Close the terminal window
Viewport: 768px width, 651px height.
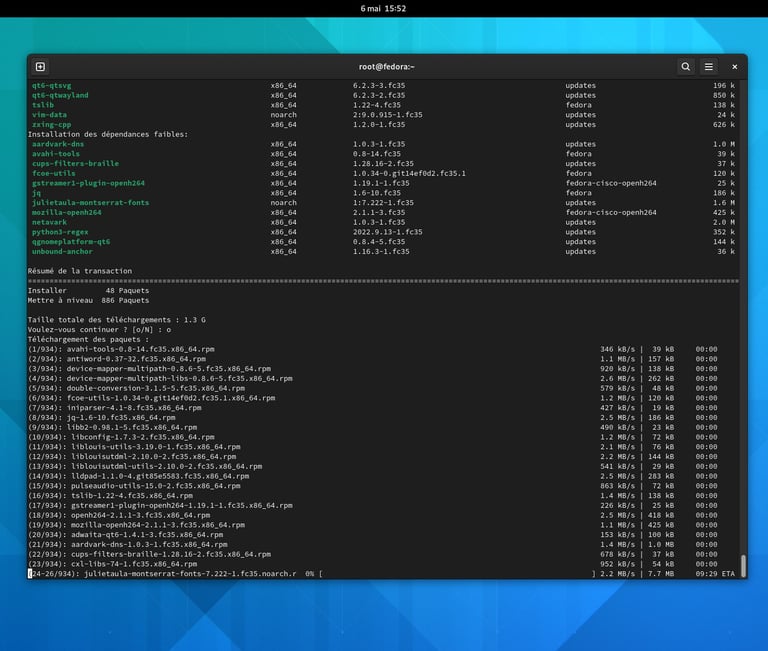point(735,67)
